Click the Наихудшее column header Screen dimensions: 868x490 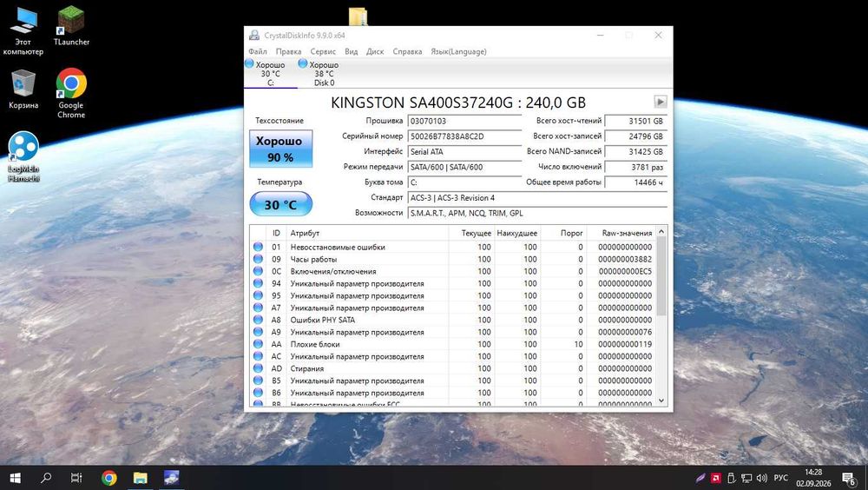pos(517,234)
